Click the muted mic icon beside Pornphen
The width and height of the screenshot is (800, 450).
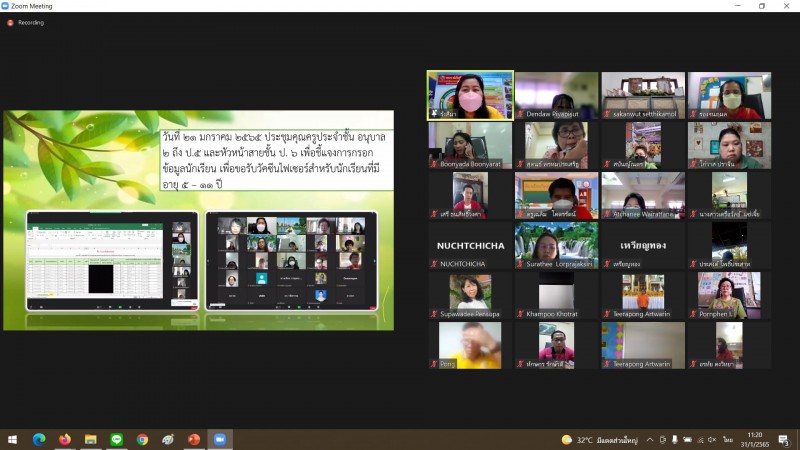point(693,314)
